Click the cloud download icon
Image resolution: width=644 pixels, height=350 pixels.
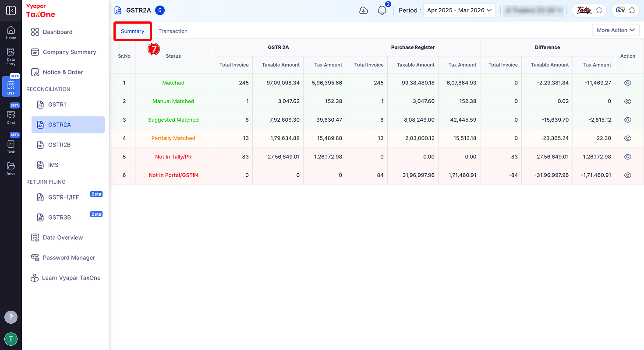(364, 10)
